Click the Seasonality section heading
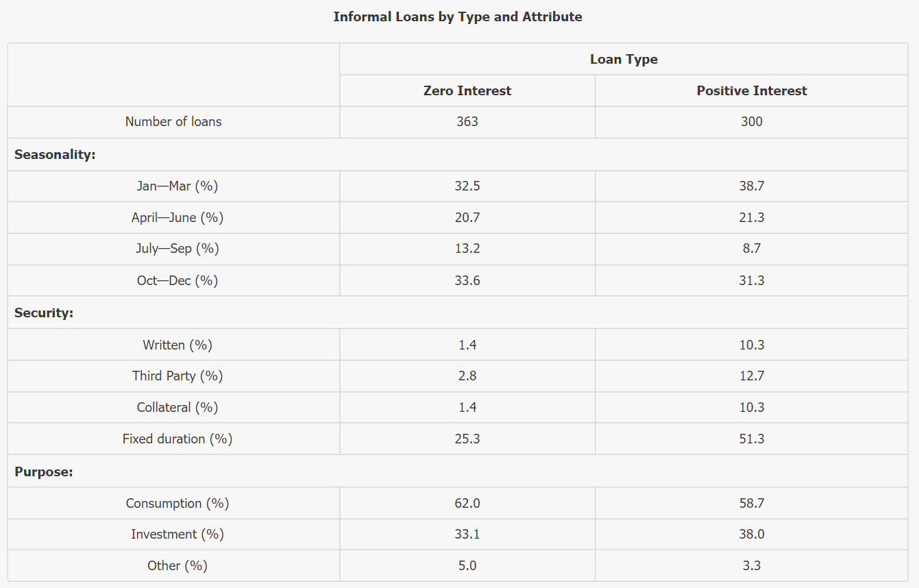 pos(55,154)
